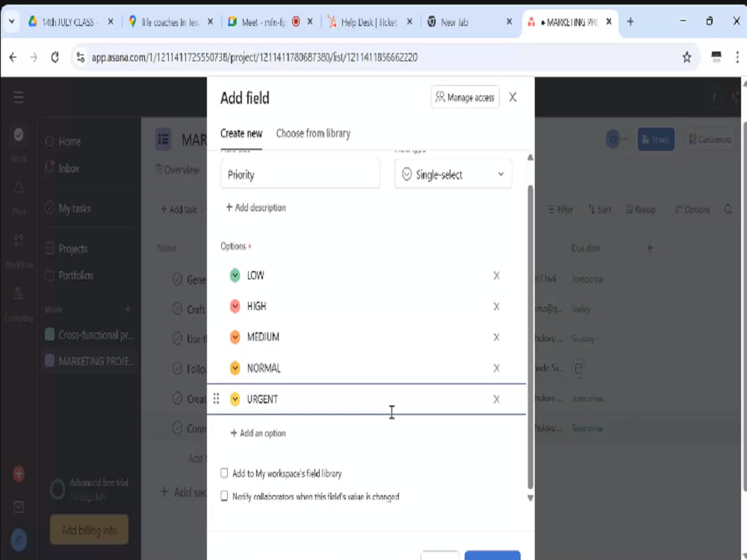Open Portfolios in sidebar
This screenshot has height=560, width=747.
[x=69, y=276]
